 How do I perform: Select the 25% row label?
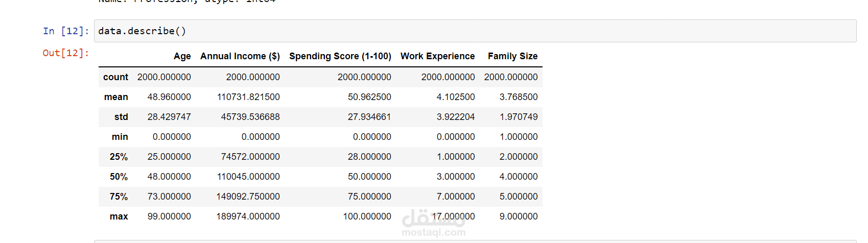119,157
